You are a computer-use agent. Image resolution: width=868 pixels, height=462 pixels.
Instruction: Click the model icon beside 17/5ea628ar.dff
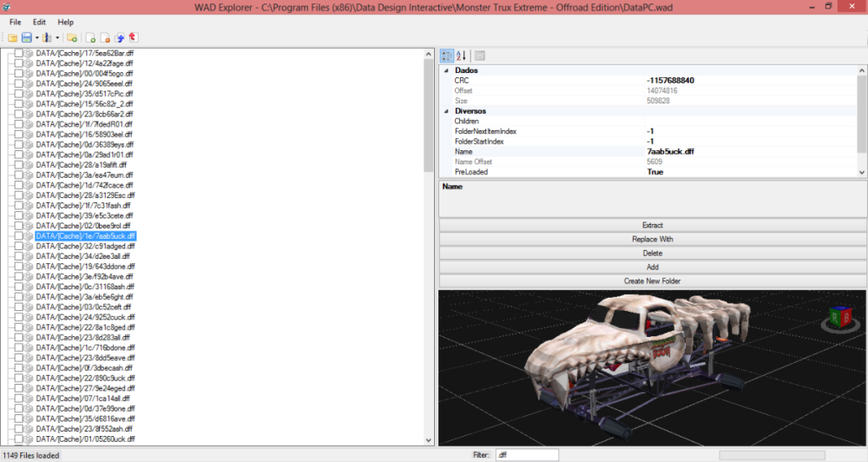[30, 53]
